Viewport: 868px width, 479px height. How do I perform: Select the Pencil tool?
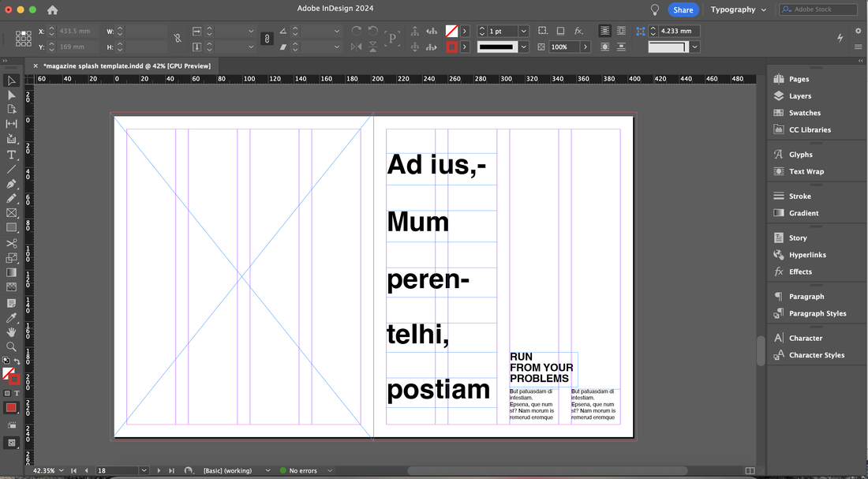pos(11,198)
